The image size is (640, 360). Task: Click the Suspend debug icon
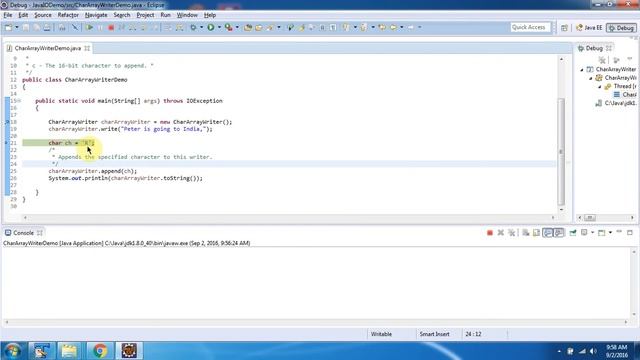click(x=100, y=27)
